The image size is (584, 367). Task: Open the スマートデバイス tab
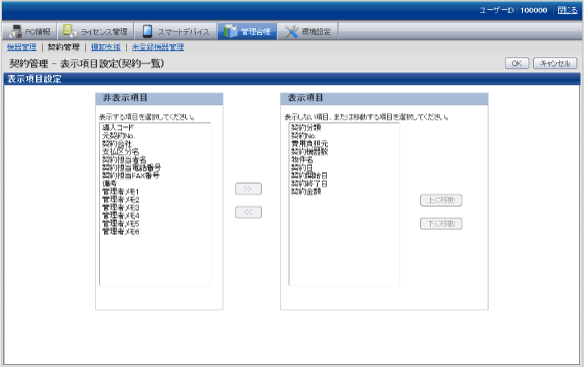(x=175, y=31)
